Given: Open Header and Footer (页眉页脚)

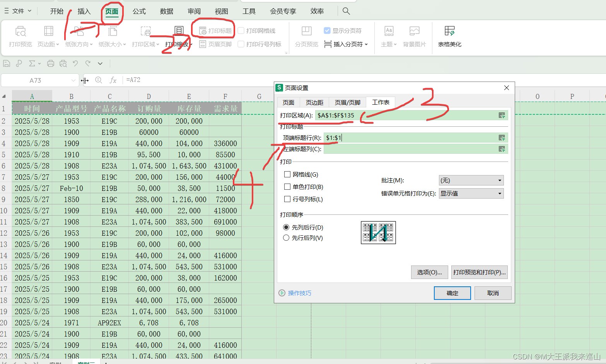Looking at the screenshot, I should [215, 44].
